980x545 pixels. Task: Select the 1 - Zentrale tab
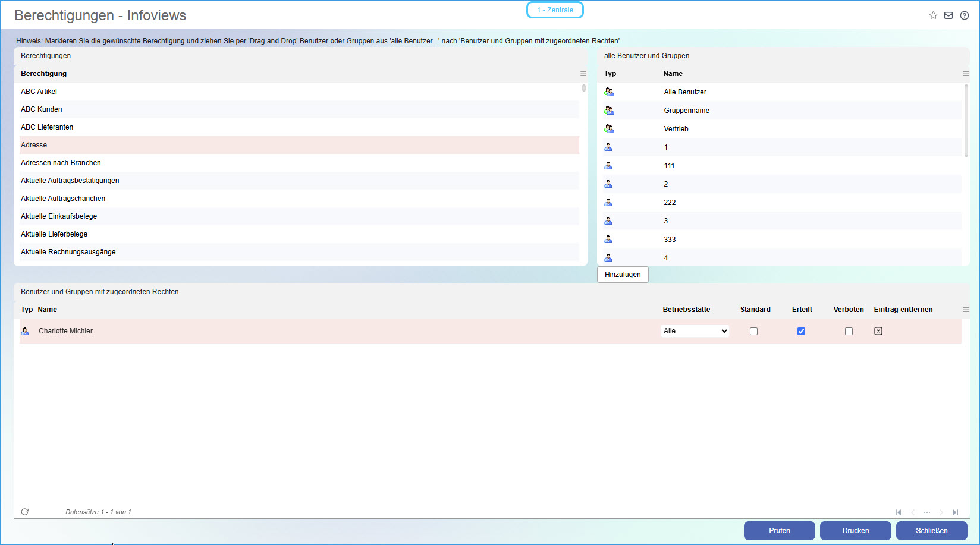pos(555,10)
